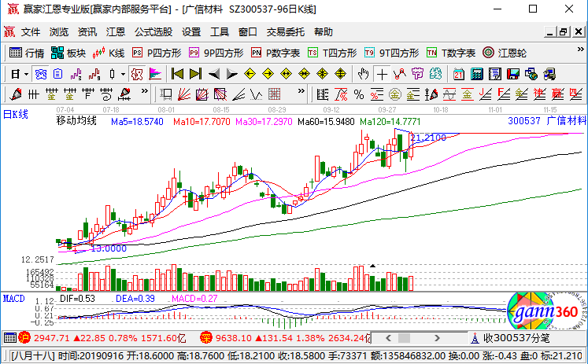Click the MACD indicator label
Image resolution: width=588 pixels, height=364 pixels.
[13, 299]
